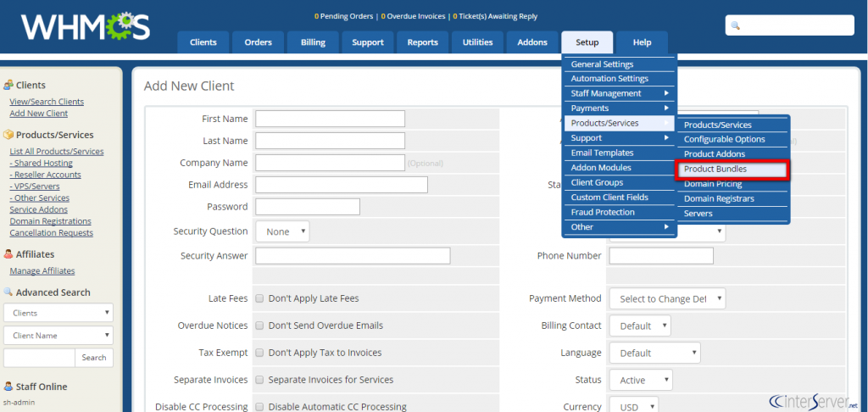868x412 pixels.
Task: Click the WHMCS logo
Action: pyautogui.click(x=86, y=26)
